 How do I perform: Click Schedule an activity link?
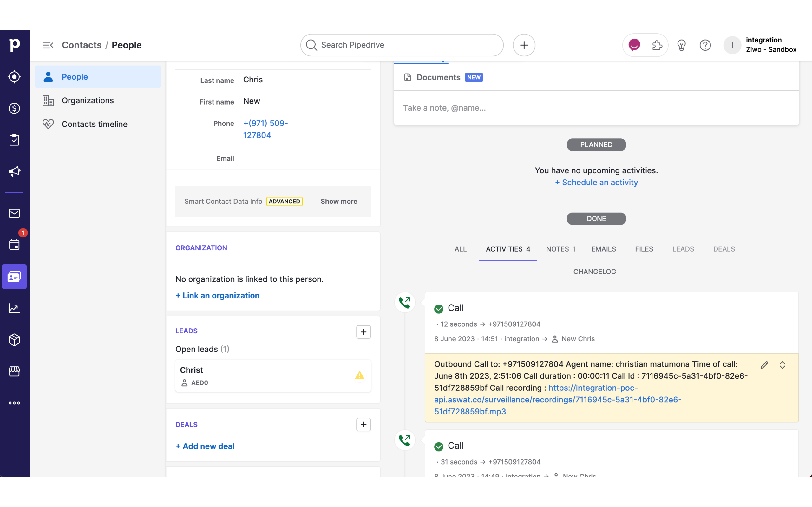pos(596,183)
